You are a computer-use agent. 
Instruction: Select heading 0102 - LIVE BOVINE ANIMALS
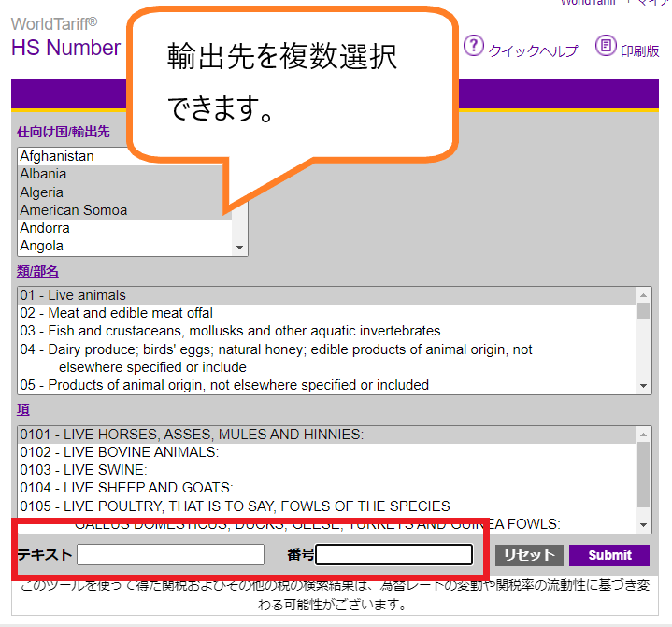pos(120,452)
